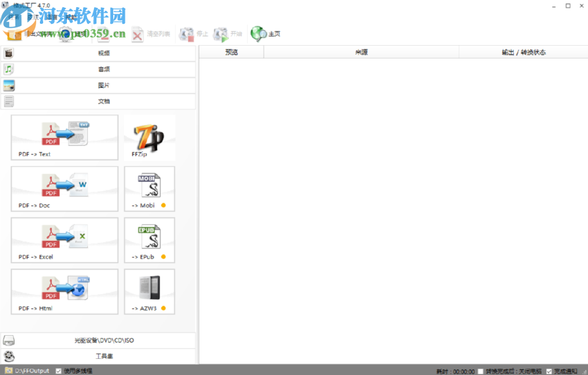Collapse the 文档 document category
This screenshot has width=588, height=375.
pos(98,102)
